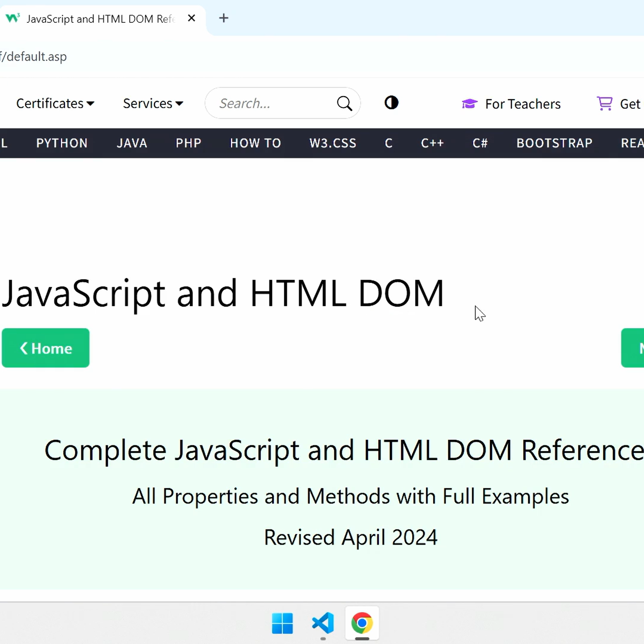
Task: Select HOW TO in navigation bar
Action: (255, 143)
